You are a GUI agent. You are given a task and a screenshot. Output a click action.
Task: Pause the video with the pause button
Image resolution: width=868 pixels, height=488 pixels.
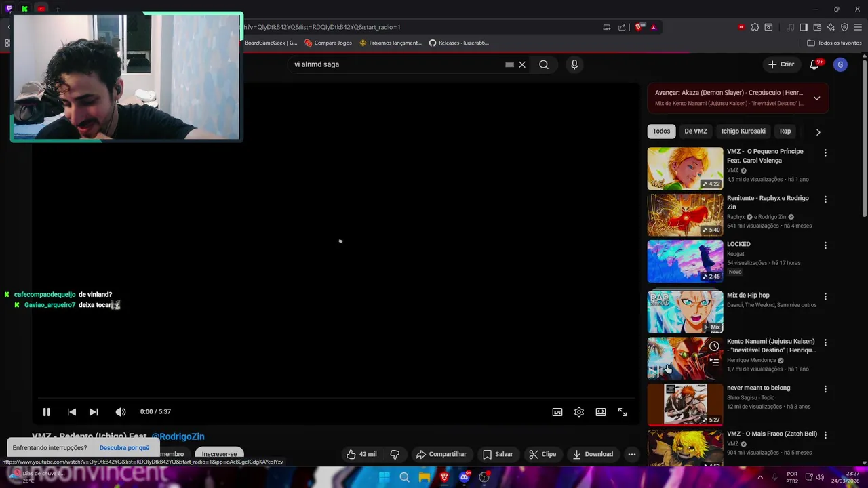click(46, 412)
